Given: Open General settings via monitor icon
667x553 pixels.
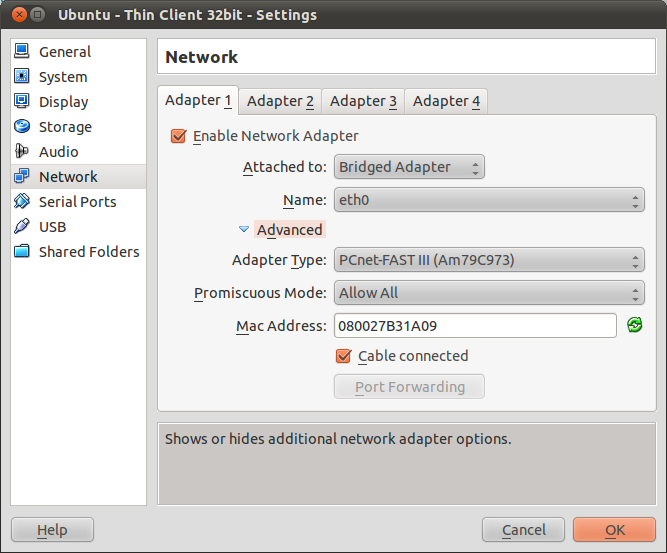Looking at the screenshot, I should click(x=22, y=51).
